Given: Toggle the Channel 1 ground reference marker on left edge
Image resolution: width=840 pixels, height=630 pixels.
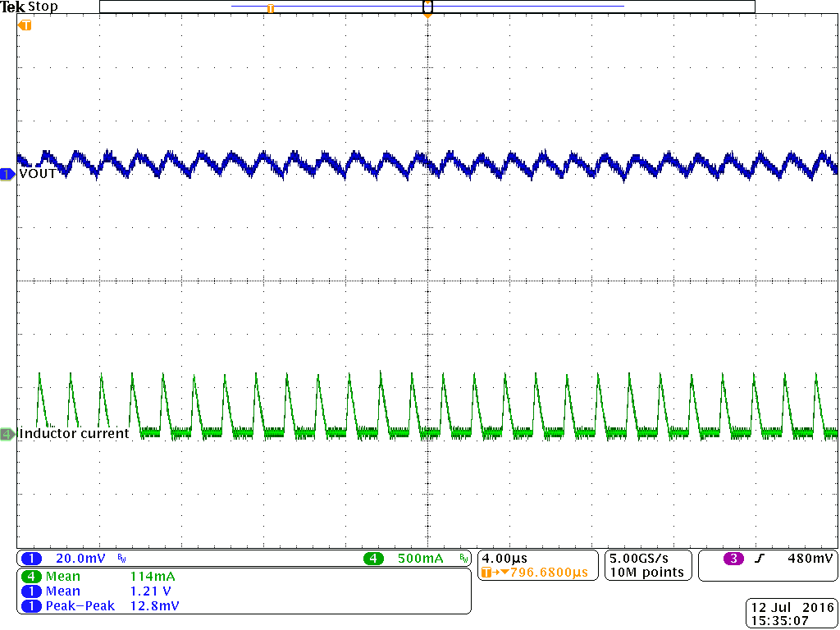Looking at the screenshot, I should (6, 174).
